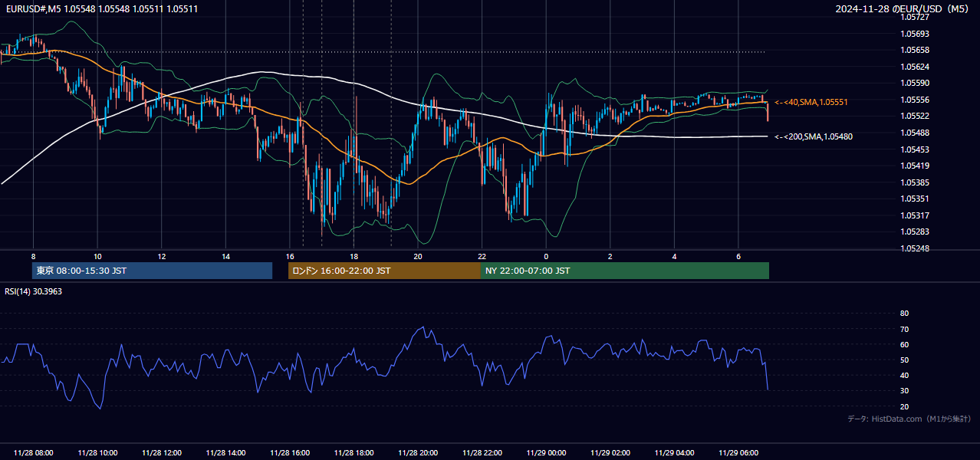The width and height of the screenshot is (980, 460).
Task: Select the Tokyo 08:00-15:30 JST session bar
Action: click(152, 271)
